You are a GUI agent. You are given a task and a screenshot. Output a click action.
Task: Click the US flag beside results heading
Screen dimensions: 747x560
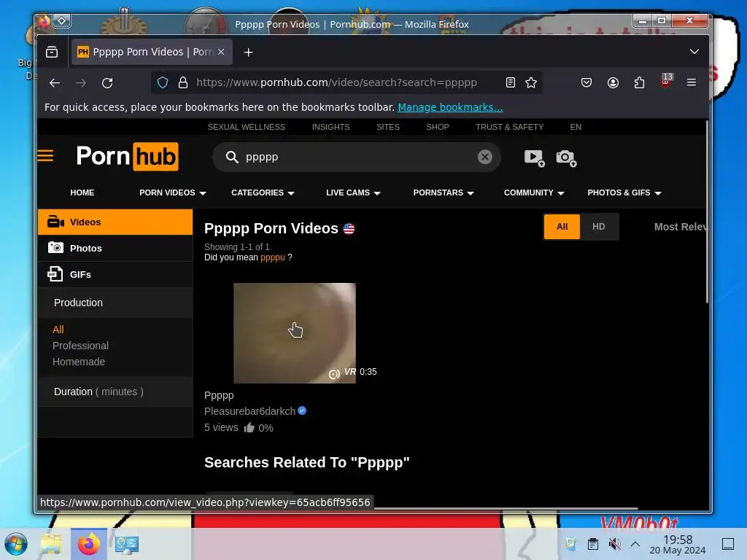349,229
